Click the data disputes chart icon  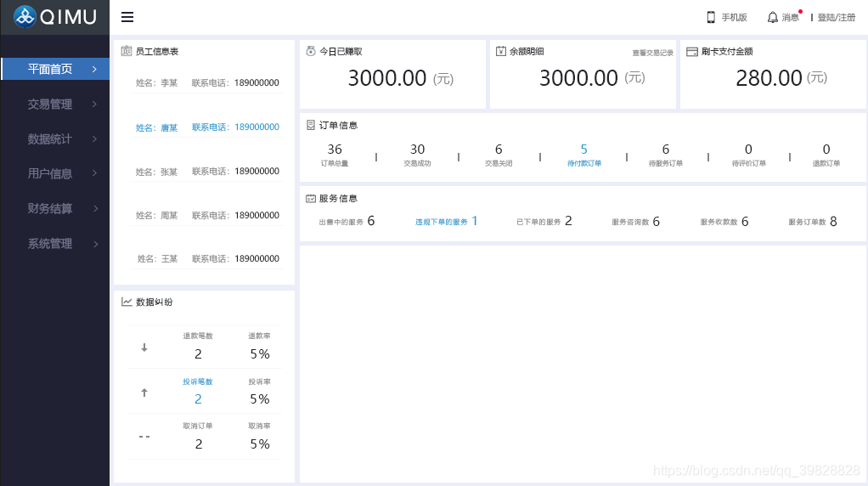click(127, 302)
